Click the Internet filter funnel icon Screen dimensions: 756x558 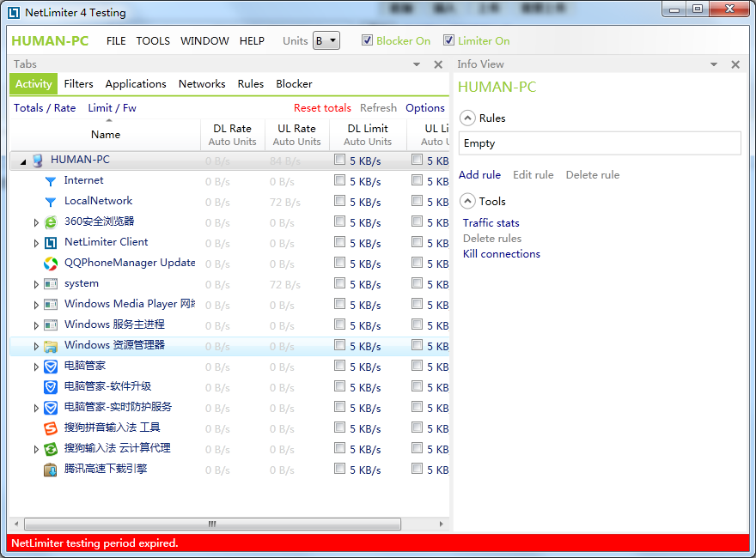[51, 181]
